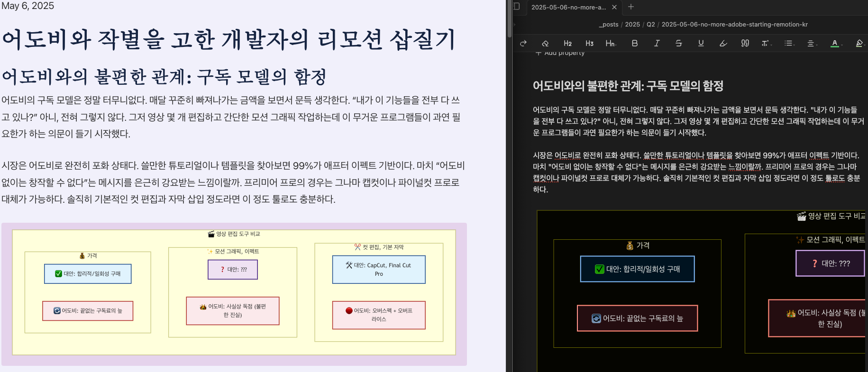Click the redo arrow in editing toolbar
The height and width of the screenshot is (372, 868).
tap(523, 43)
